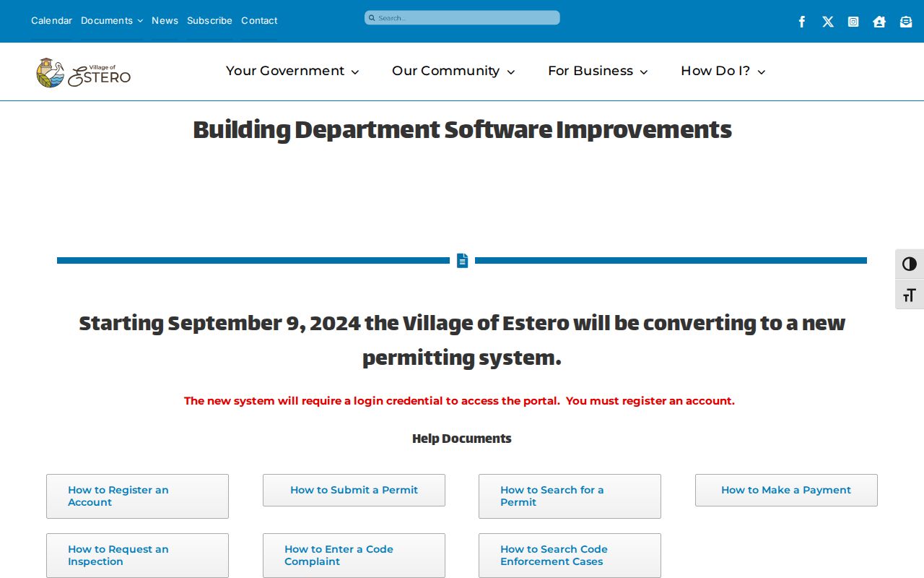Open the Calendar link
The image size is (924, 578).
coord(51,20)
